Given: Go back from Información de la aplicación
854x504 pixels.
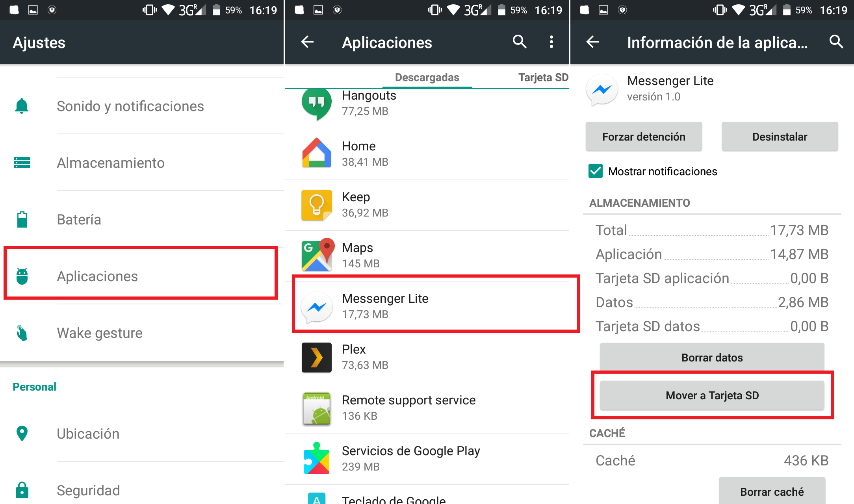Looking at the screenshot, I should [x=592, y=42].
